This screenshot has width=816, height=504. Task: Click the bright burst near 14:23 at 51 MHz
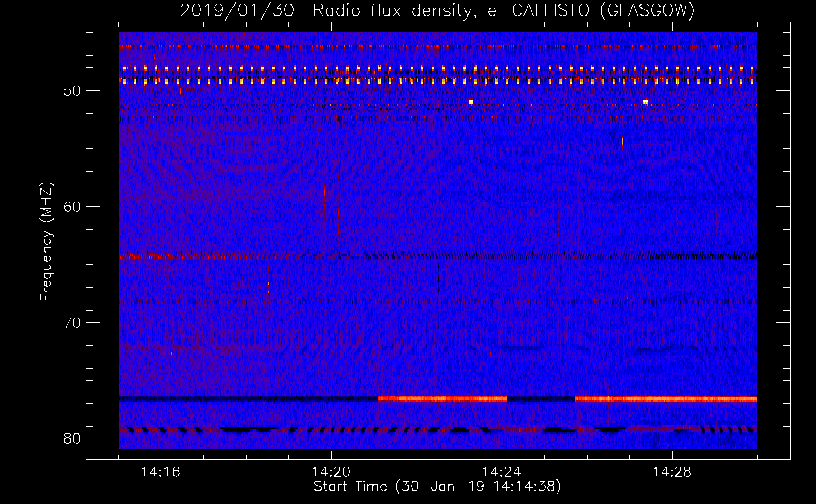click(x=471, y=102)
